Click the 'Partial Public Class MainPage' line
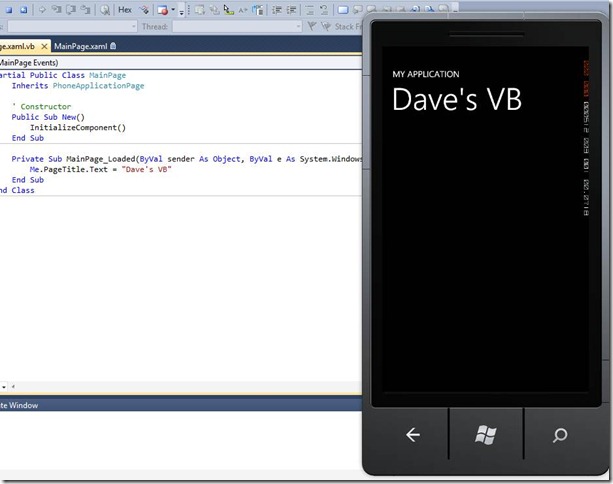The height and width of the screenshot is (484, 613). pos(63,75)
